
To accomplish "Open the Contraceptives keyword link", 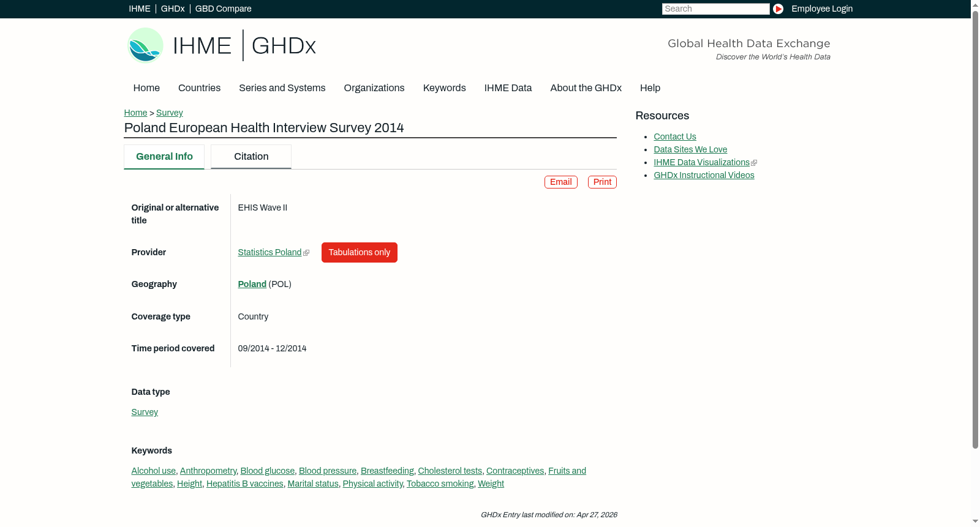I will click(x=515, y=471).
